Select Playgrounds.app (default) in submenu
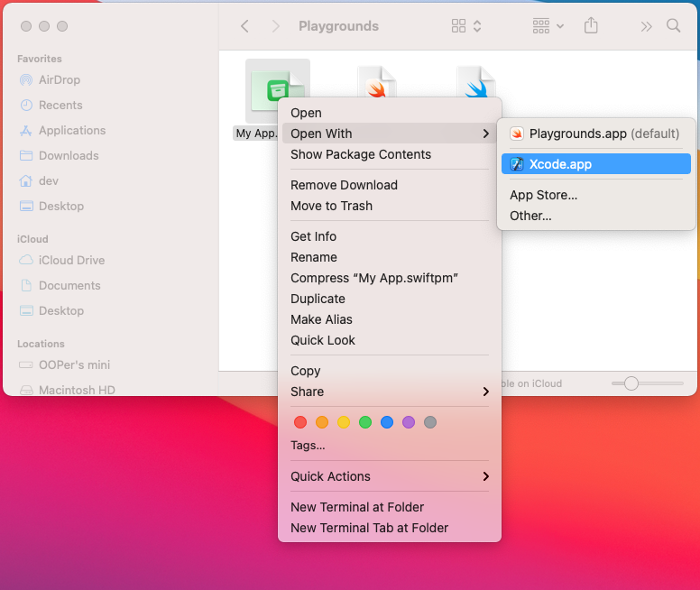 click(596, 134)
